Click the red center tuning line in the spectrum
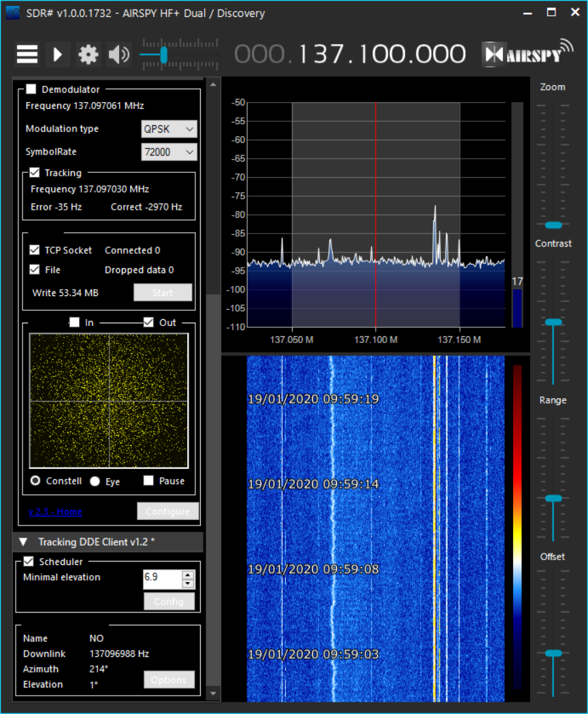The height and width of the screenshot is (714, 588). point(376,214)
